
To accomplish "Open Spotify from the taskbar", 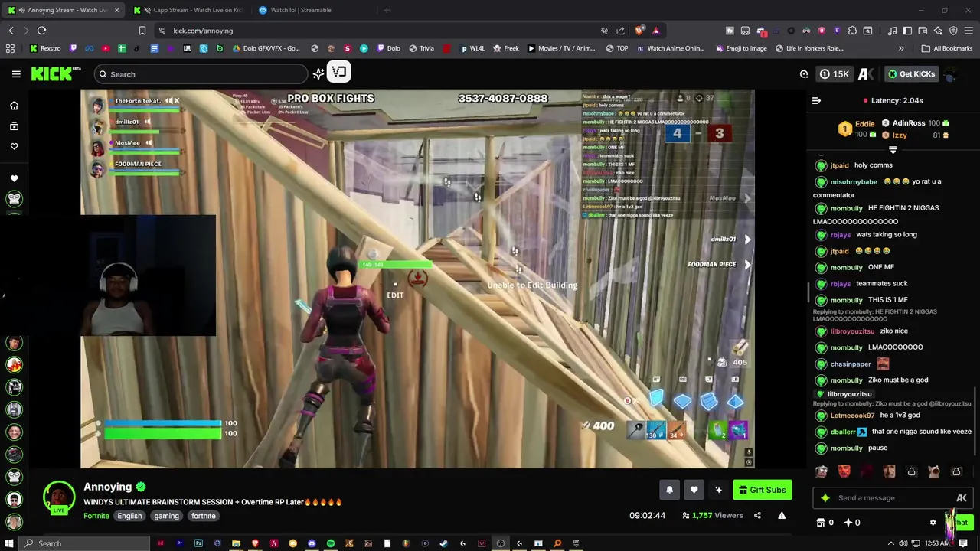I will click(331, 543).
